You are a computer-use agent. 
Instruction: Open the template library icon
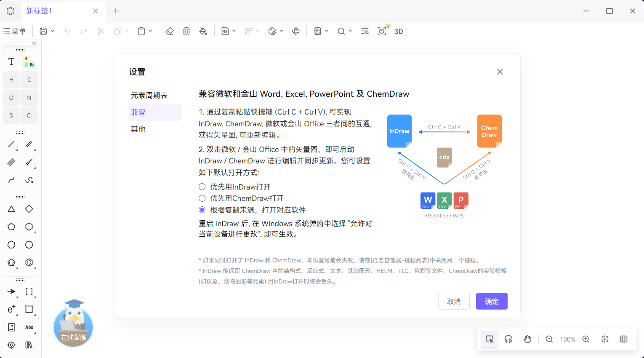(x=29, y=345)
